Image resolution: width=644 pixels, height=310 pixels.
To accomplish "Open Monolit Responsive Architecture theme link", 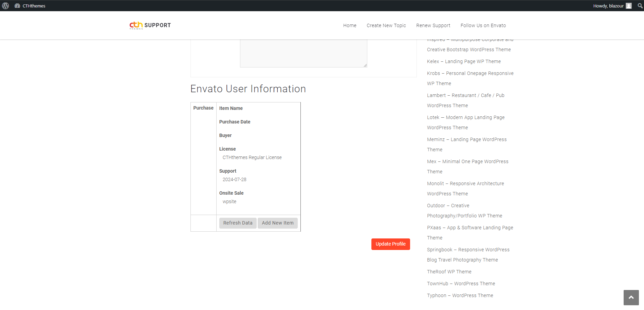I will 465,189.
